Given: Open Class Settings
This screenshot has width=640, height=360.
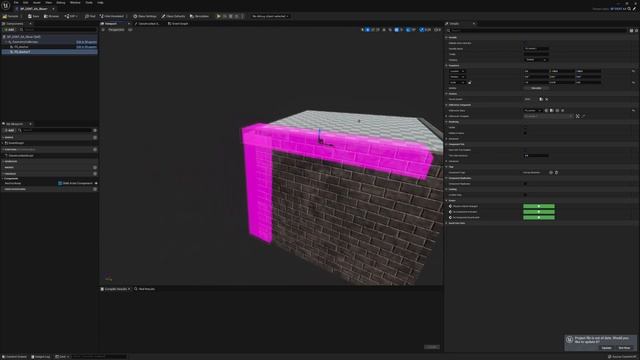Looking at the screenshot, I should click(145, 16).
